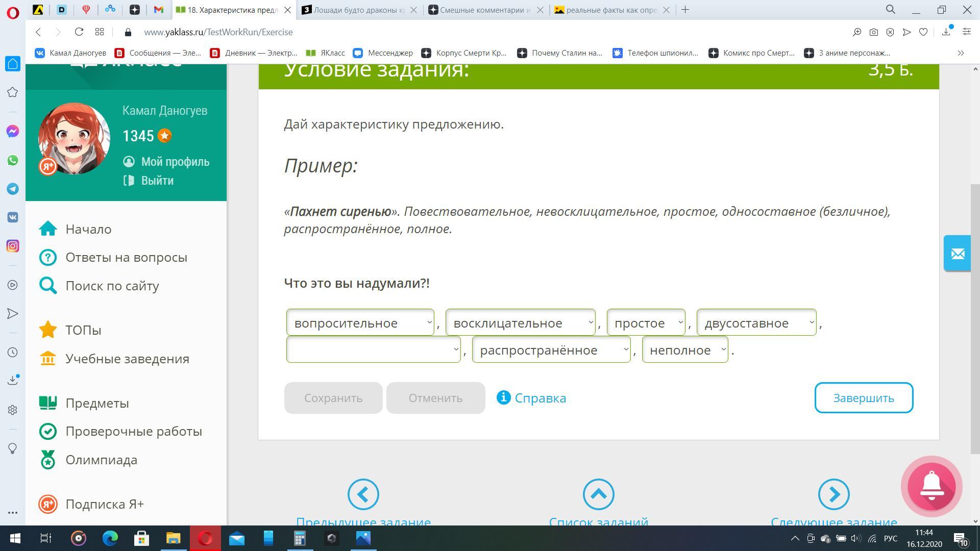Image resolution: width=980 pixels, height=551 pixels.
Task: Open the 'Справка' help link
Action: coord(540,398)
